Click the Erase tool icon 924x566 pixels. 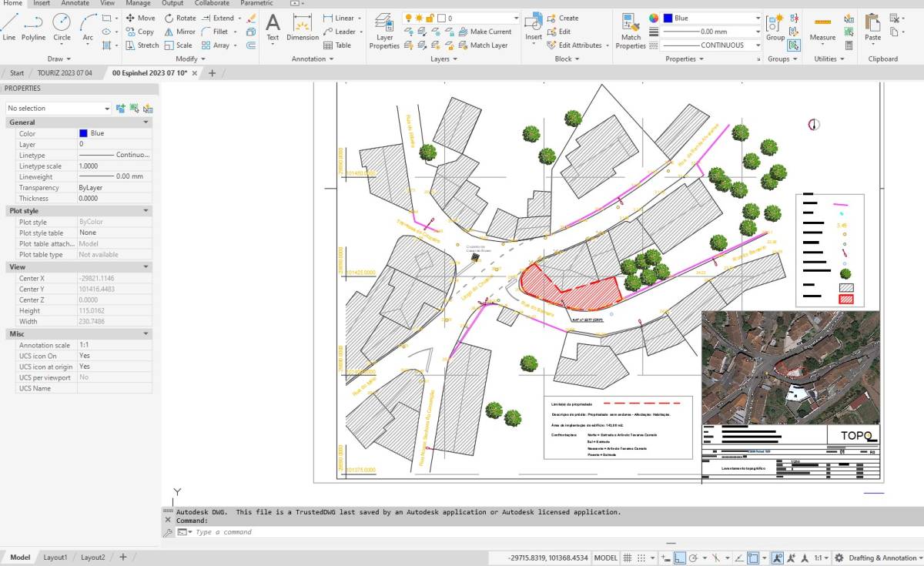pyautogui.click(x=251, y=18)
